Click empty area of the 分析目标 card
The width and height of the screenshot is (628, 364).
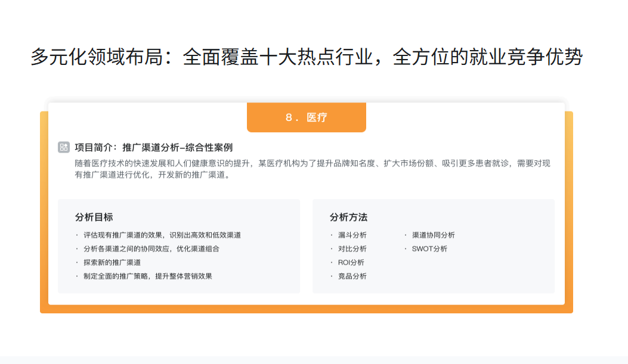(x=262, y=262)
